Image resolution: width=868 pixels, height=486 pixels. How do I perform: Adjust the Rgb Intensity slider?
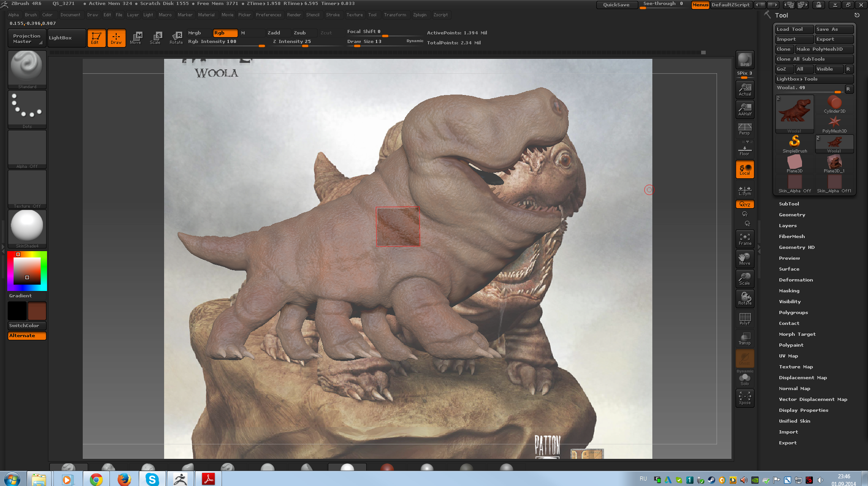(226, 42)
